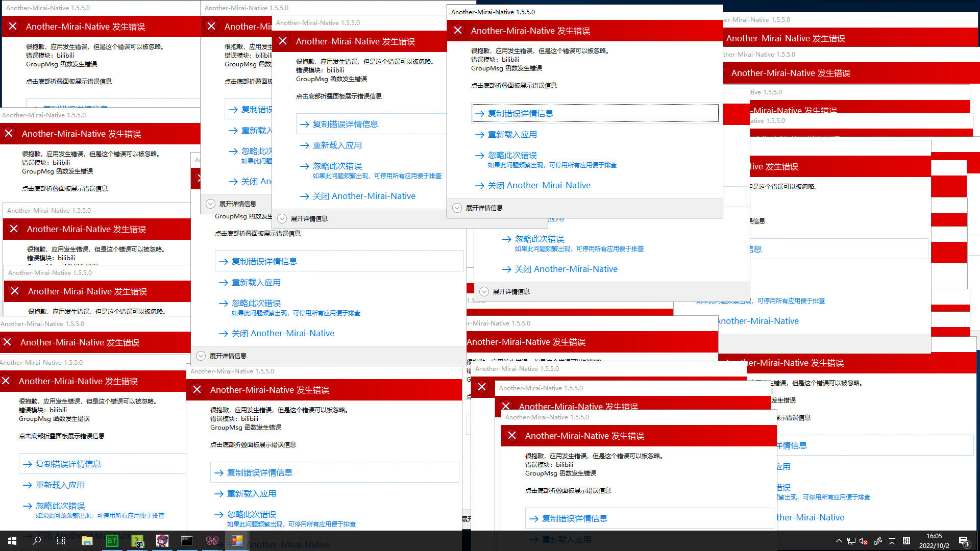
Task: Open File Explorer from the taskbar
Action: 87,541
